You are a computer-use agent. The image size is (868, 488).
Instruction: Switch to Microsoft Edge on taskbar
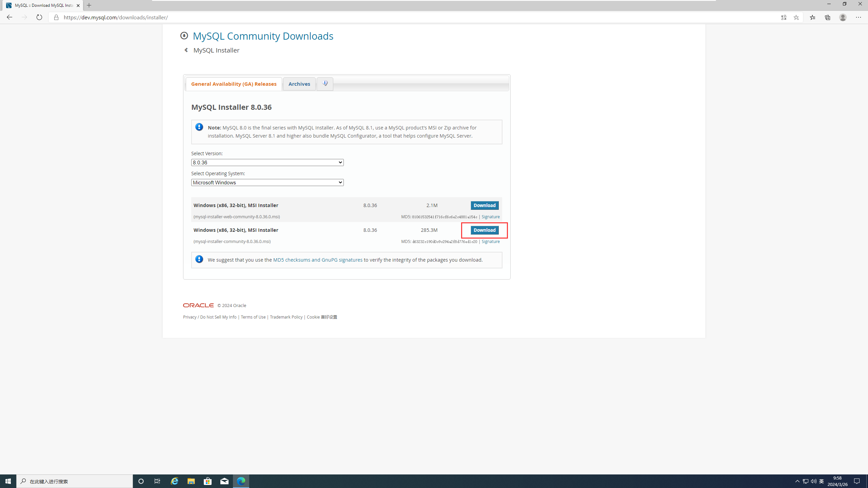pos(241,481)
